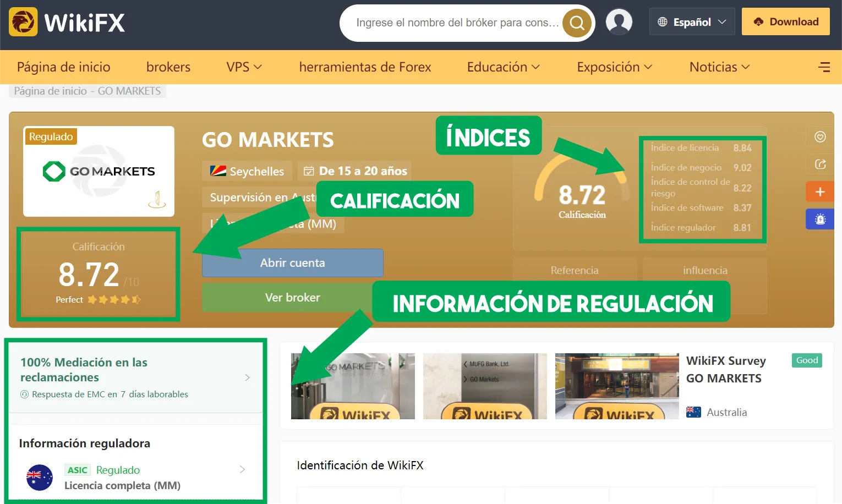
Task: Expand the VPS menu
Action: [244, 67]
